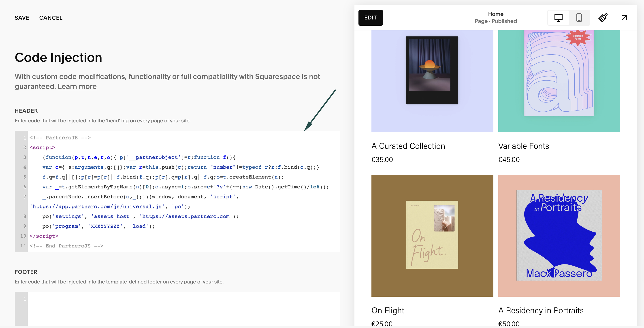
Task: Click the €35.00 price
Action: [382, 160]
